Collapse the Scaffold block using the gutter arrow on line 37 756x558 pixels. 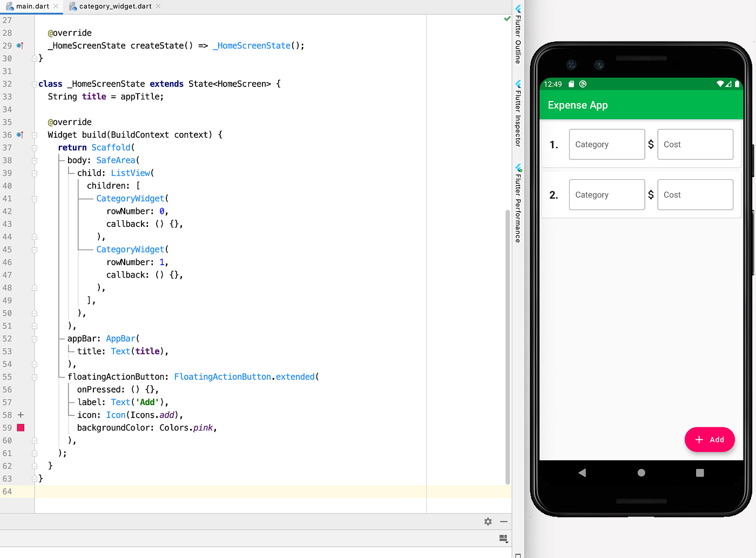pyautogui.click(x=34, y=147)
